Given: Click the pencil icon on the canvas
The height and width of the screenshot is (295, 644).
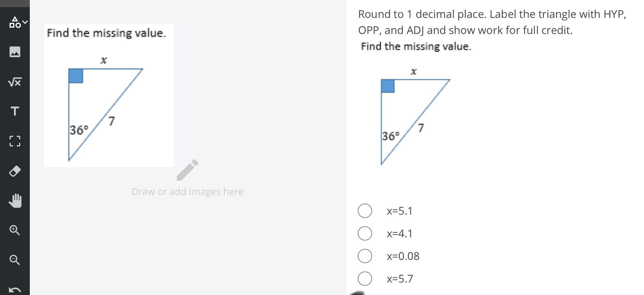Looking at the screenshot, I should pyautogui.click(x=187, y=170).
